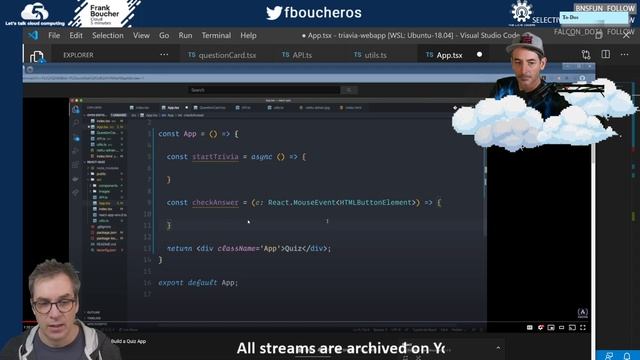Click the unsaved dot on App.tsx tab
The width and height of the screenshot is (640, 360).
[480, 54]
